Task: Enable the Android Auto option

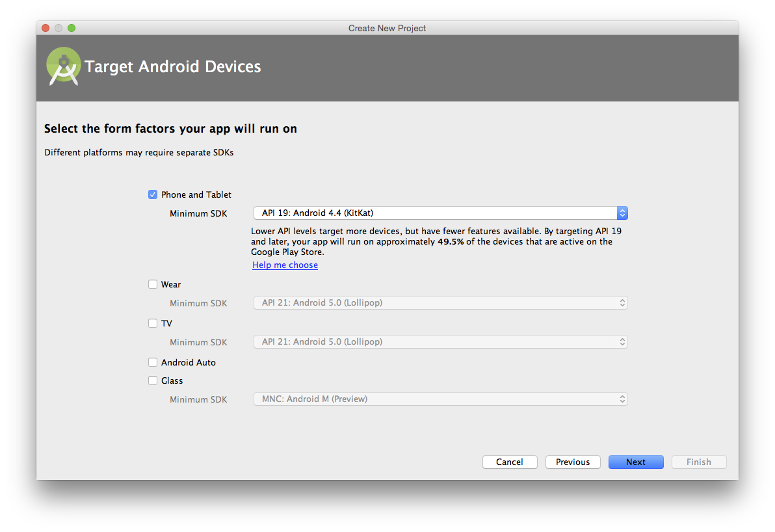Action: click(x=153, y=362)
